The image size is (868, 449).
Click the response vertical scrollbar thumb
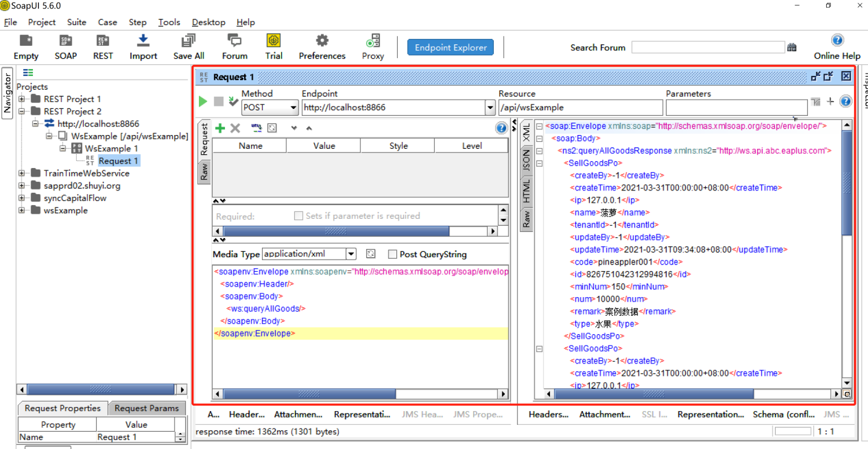(x=847, y=183)
